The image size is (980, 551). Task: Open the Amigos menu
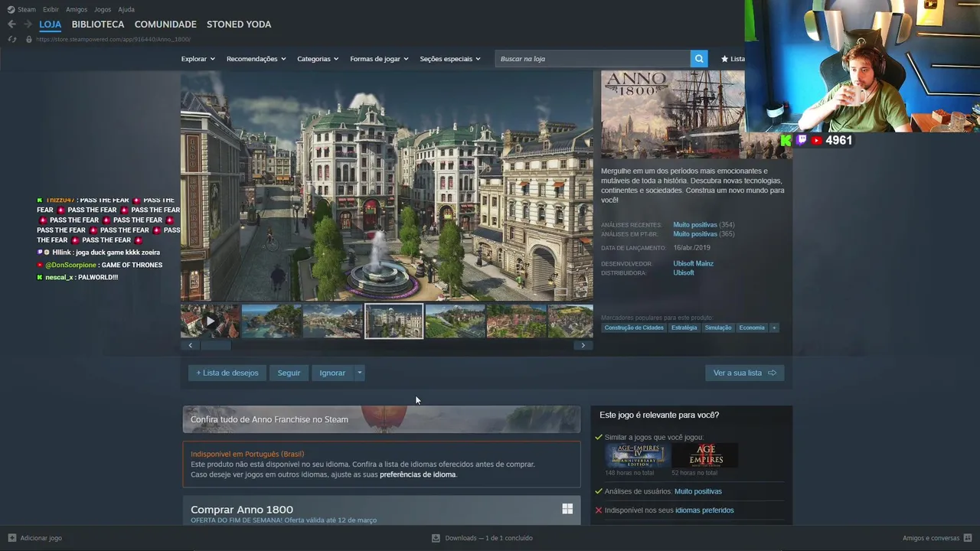coord(77,9)
